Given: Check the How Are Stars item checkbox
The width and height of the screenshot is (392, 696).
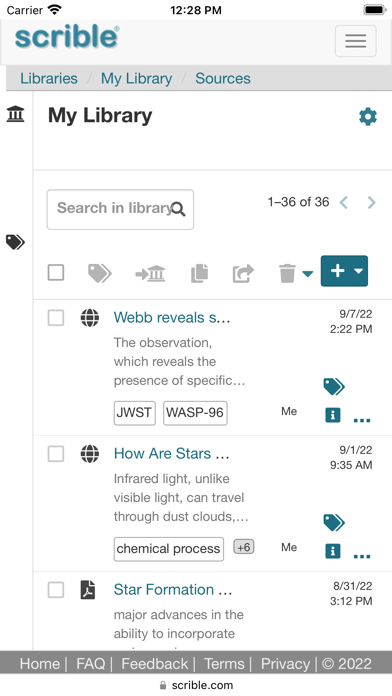Looking at the screenshot, I should click(x=56, y=454).
